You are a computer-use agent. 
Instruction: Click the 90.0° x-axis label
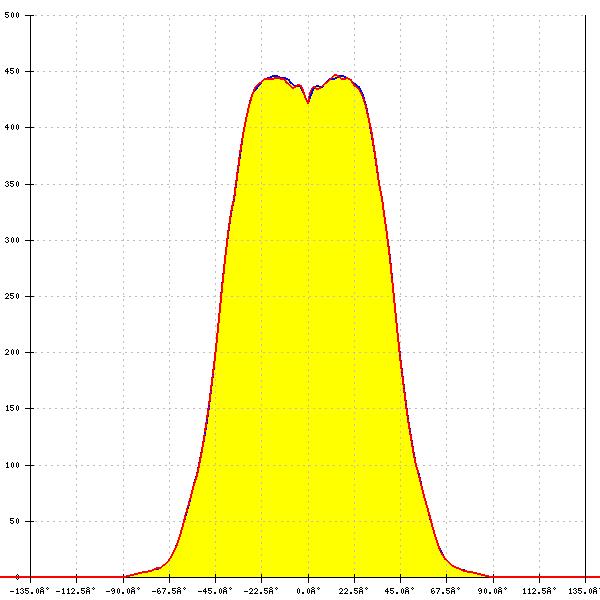click(x=492, y=591)
